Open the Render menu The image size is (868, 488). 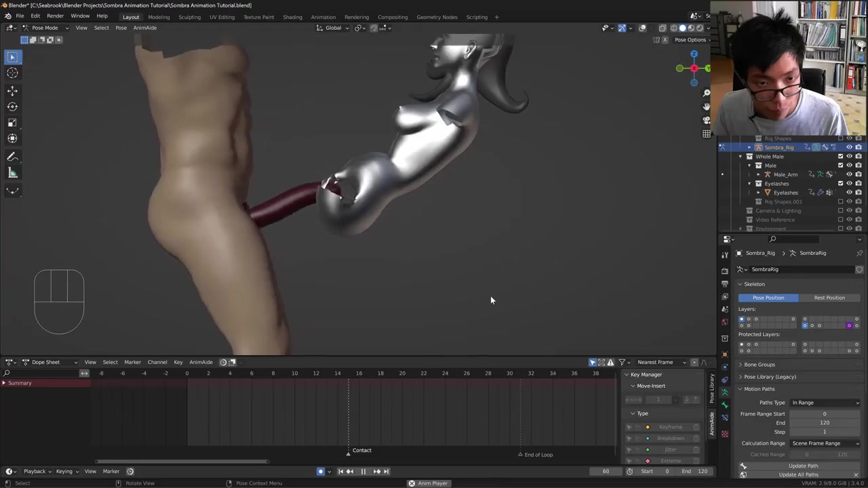tap(55, 16)
